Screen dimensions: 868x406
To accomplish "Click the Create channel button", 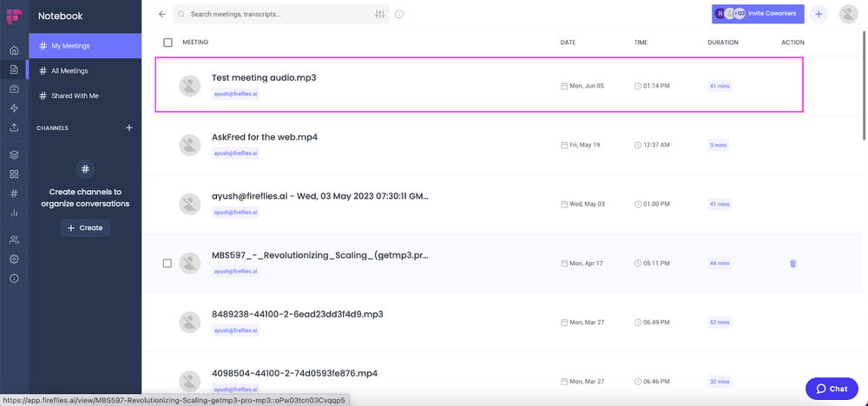I will (85, 228).
